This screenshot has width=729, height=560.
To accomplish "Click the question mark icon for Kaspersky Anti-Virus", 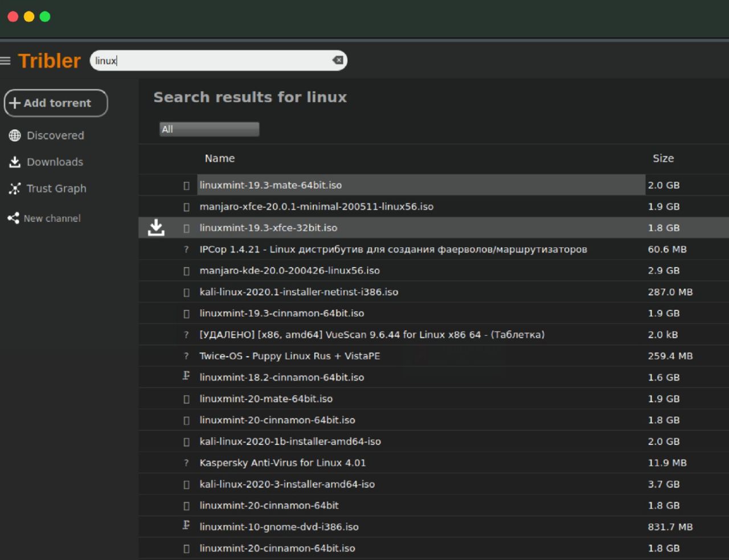I will click(x=186, y=463).
